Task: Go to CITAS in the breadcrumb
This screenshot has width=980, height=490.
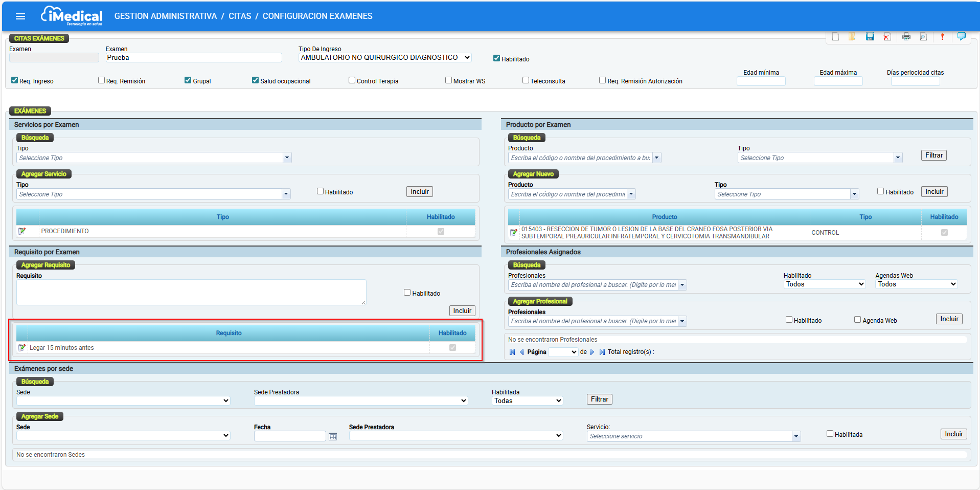Action: coord(240,16)
